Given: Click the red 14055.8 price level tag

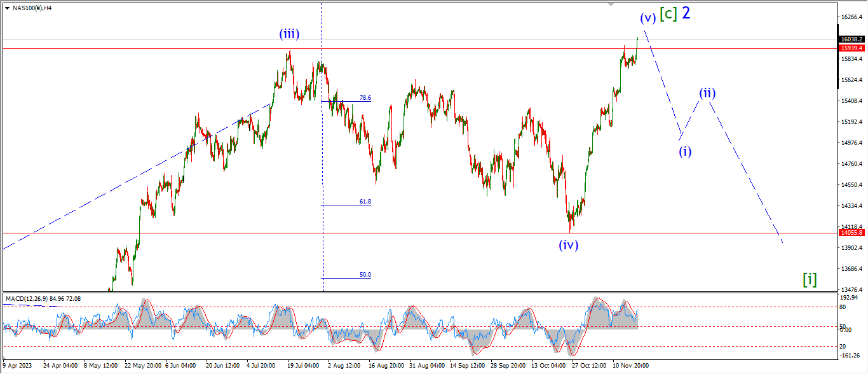Looking at the screenshot, I should click(x=851, y=233).
